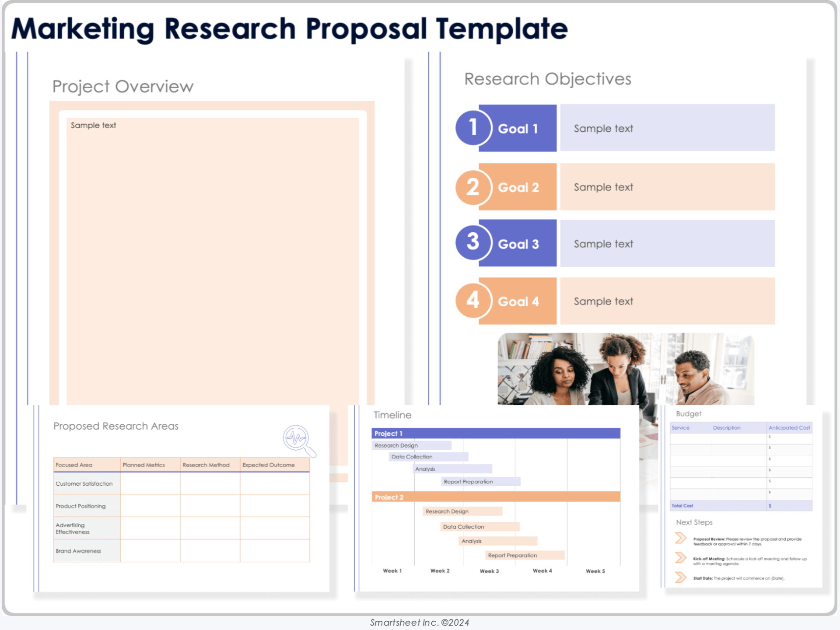Select the Research Method column header
Image resolution: width=840 pixels, height=630 pixels.
210,465
